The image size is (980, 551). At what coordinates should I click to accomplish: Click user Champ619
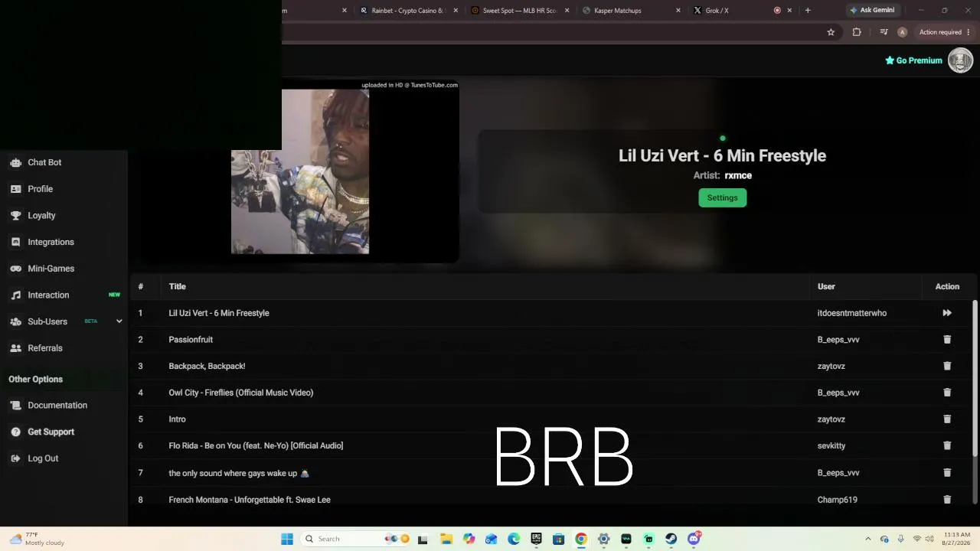[837, 500]
